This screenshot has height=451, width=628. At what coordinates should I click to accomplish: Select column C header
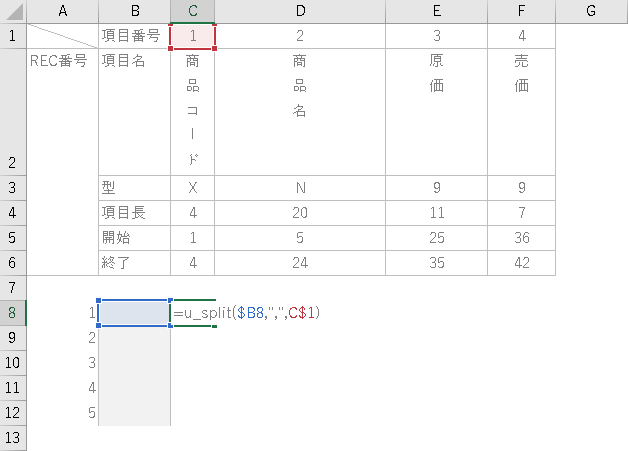click(x=193, y=11)
